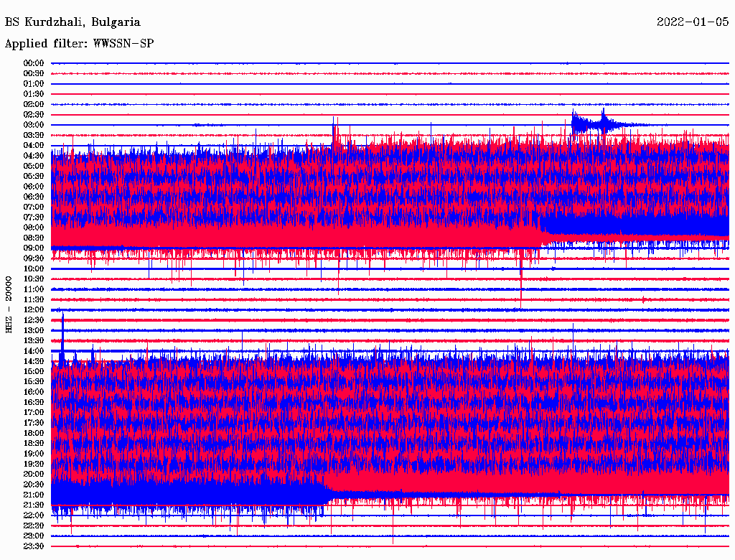Pick the 13:30 time label
The image size is (735, 560).
(34, 340)
